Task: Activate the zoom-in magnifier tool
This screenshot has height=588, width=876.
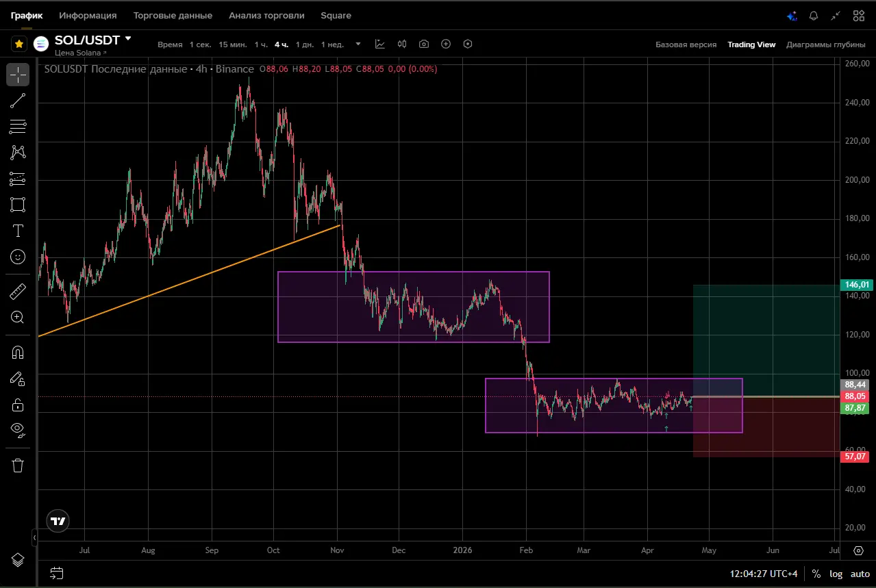Action: coord(18,317)
